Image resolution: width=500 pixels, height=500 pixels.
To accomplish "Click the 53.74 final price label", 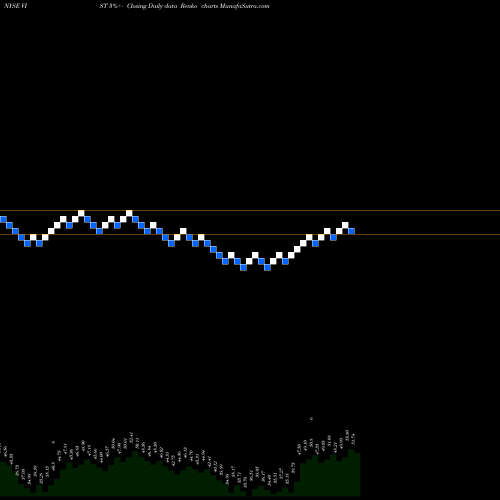I will coord(354,439).
